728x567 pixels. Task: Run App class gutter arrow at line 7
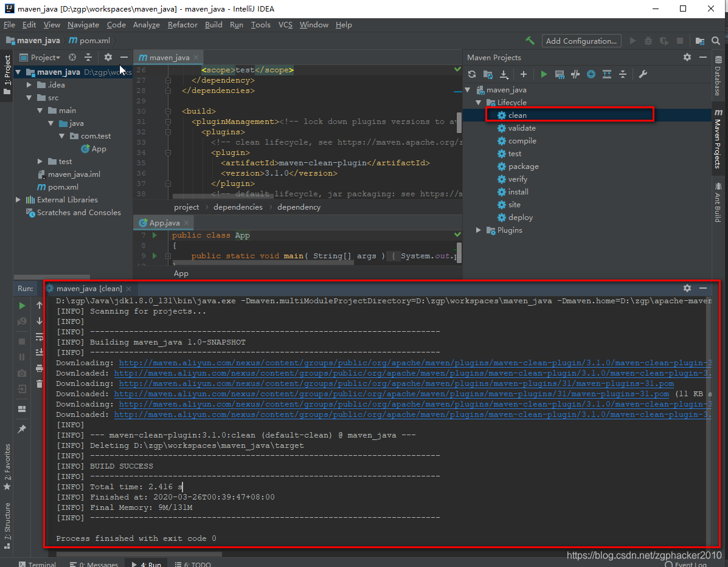pyautogui.click(x=154, y=235)
